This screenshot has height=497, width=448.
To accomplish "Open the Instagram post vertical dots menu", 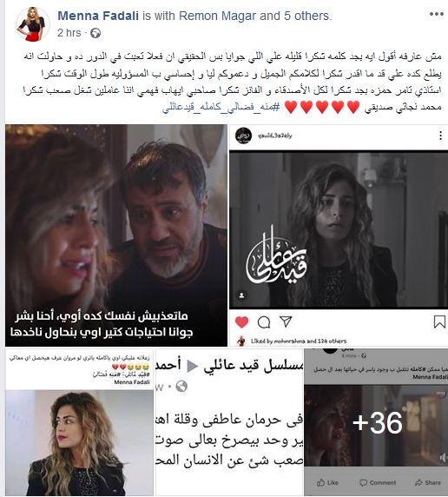I will click(440, 136).
